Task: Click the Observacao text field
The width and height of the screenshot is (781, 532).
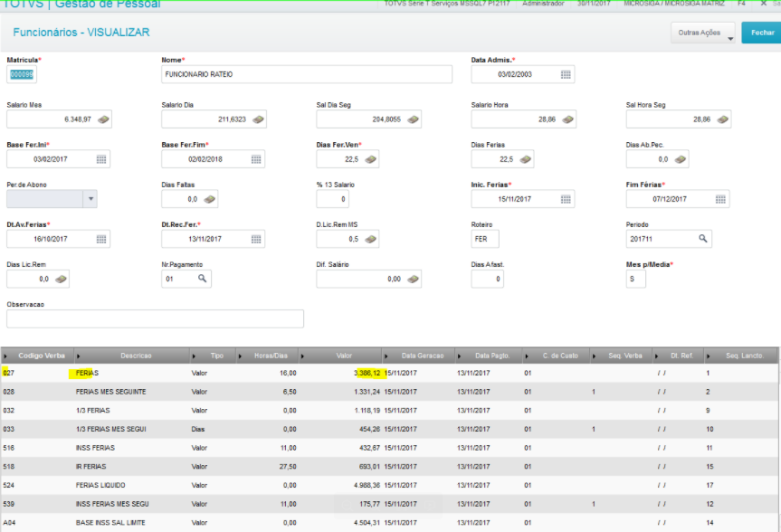Action: 155,318
